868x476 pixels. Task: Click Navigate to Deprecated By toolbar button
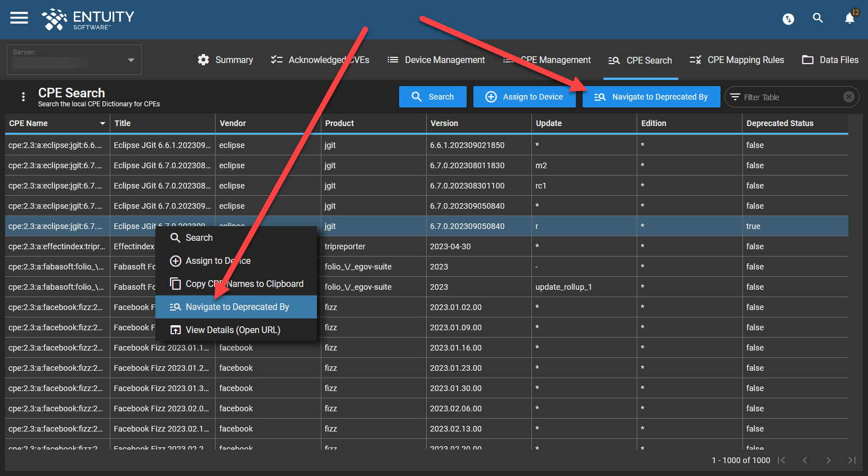651,97
